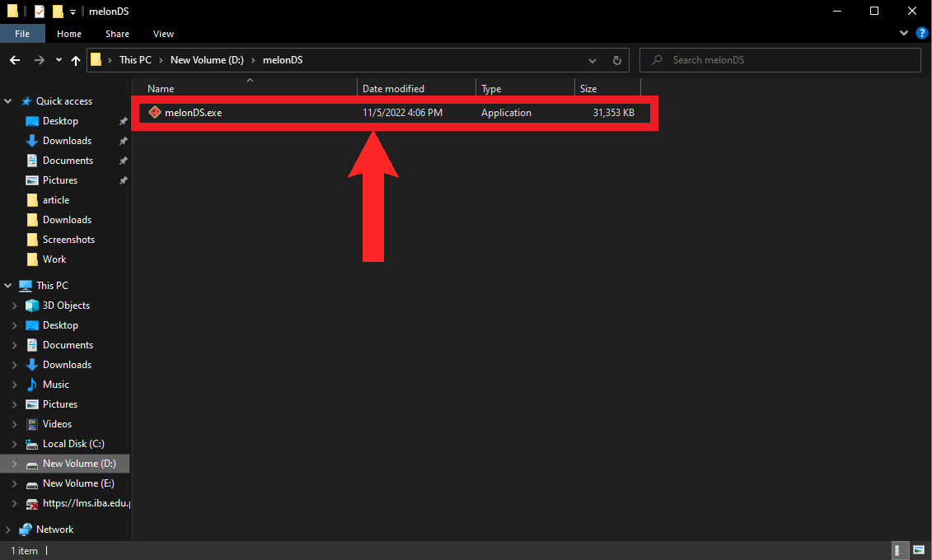Open the yellow Downloads folder in Quick access

coord(67,220)
